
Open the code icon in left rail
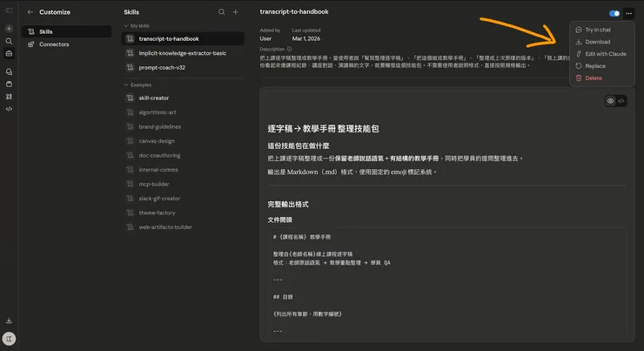[x=9, y=109]
